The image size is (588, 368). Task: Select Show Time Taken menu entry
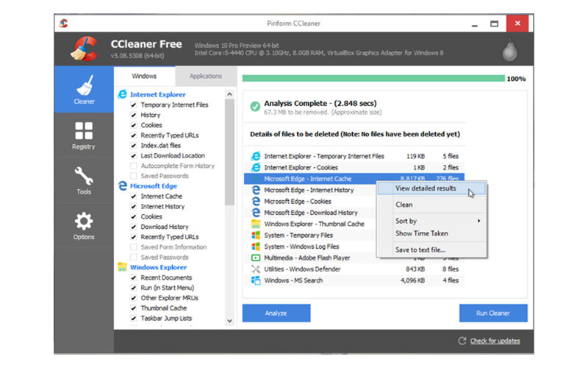(x=431, y=233)
